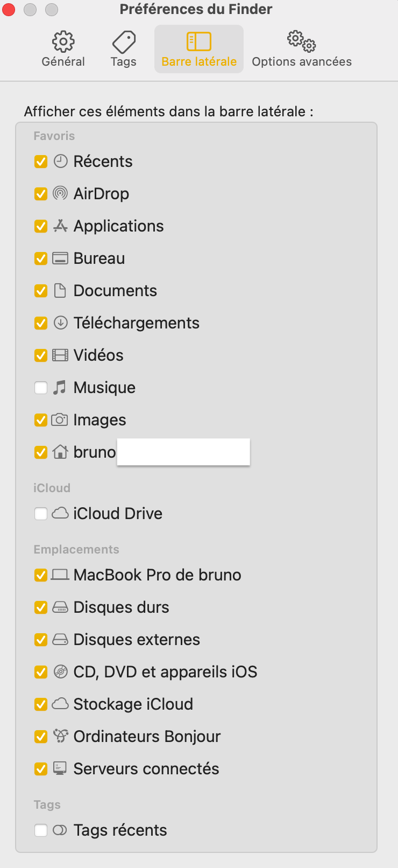Click the Musique note icon
The height and width of the screenshot is (868, 398).
point(60,388)
